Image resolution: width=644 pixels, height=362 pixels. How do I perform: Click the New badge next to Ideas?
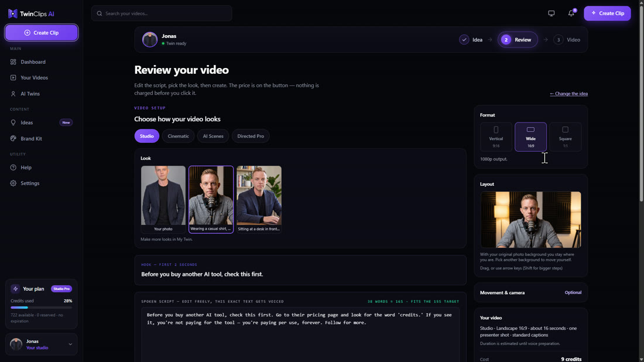tap(66, 122)
